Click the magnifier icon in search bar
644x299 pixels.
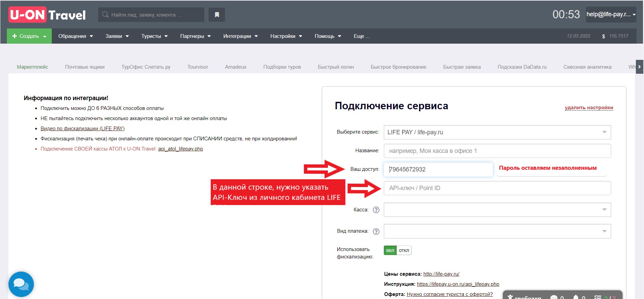pos(105,15)
